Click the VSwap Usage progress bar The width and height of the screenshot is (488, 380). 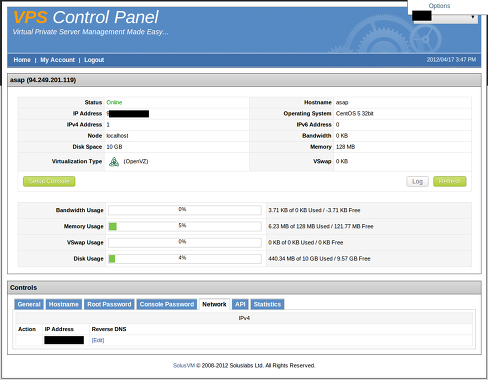185,242
